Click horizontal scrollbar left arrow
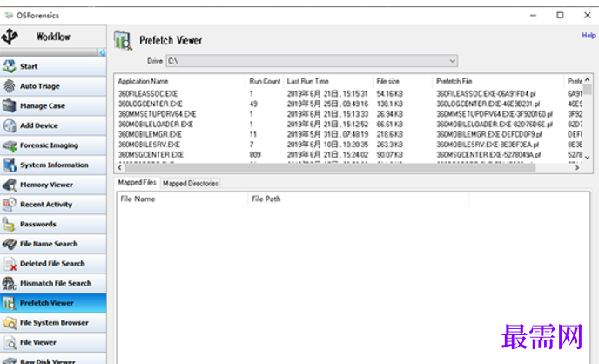The image size is (599, 364). (x=120, y=168)
